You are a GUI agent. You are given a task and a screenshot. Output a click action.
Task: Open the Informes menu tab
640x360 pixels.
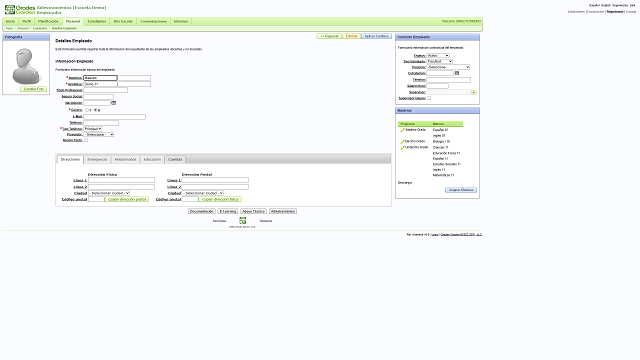(181, 21)
